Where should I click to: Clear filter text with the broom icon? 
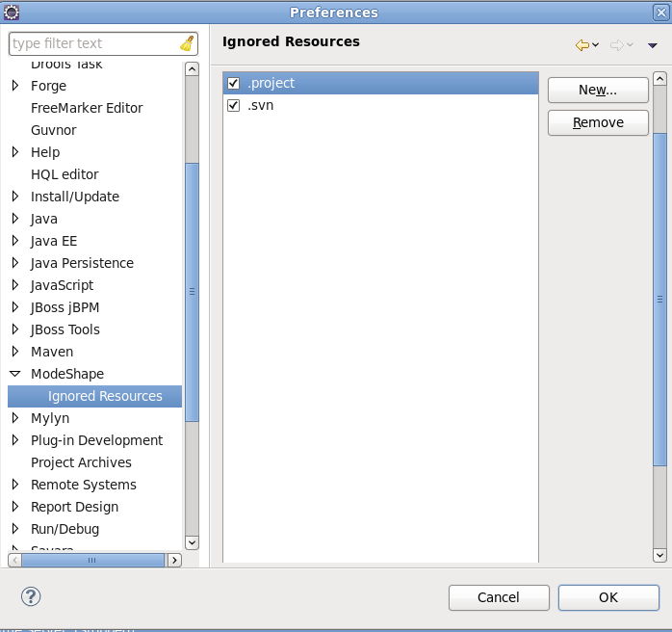point(187,43)
